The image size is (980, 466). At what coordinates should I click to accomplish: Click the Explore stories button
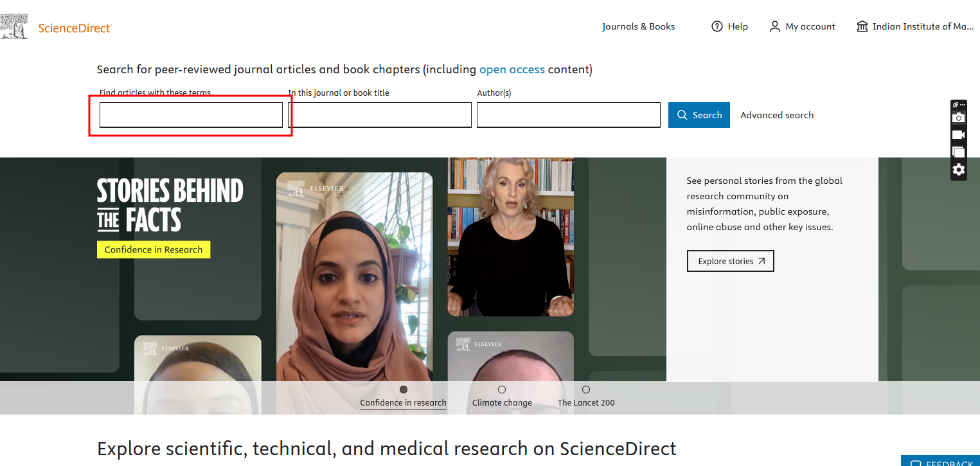click(x=730, y=261)
